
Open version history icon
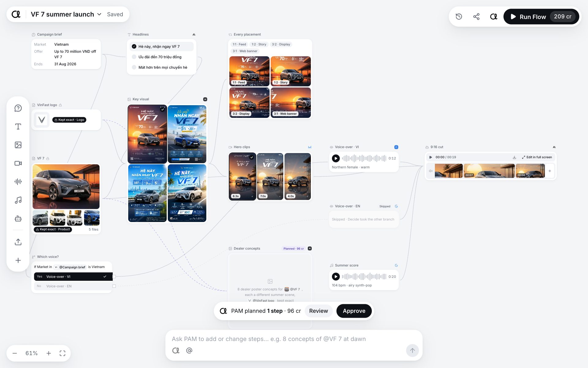[459, 17]
